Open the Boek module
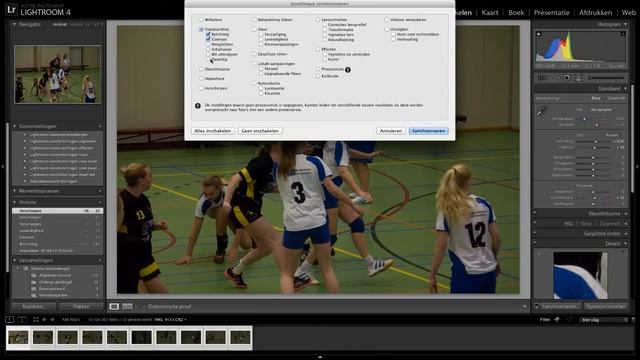 click(516, 13)
